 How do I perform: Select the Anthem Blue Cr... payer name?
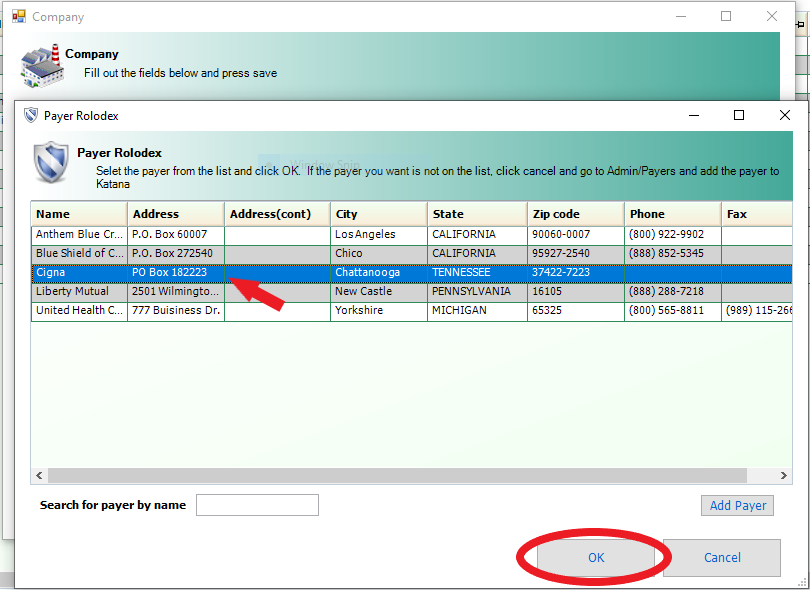80,235
